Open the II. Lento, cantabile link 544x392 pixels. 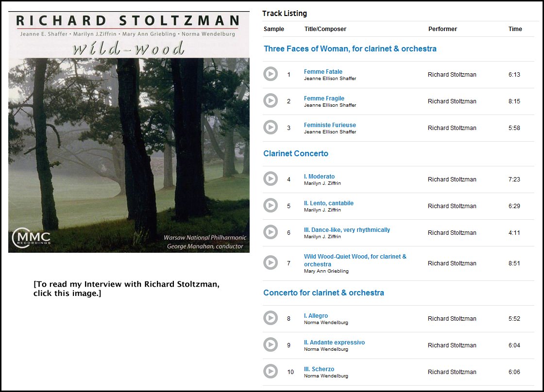(328, 203)
